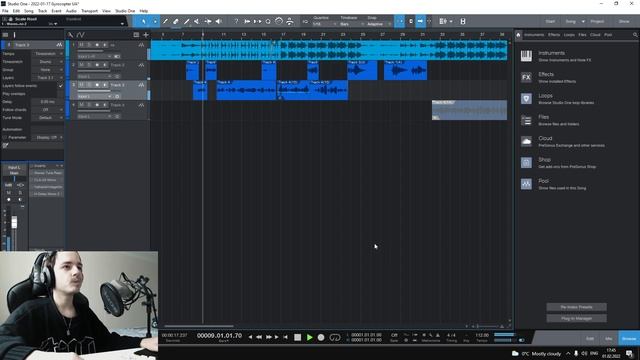This screenshot has height=360, width=640.
Task: Open the Quantize value dropdown
Action: (324, 24)
